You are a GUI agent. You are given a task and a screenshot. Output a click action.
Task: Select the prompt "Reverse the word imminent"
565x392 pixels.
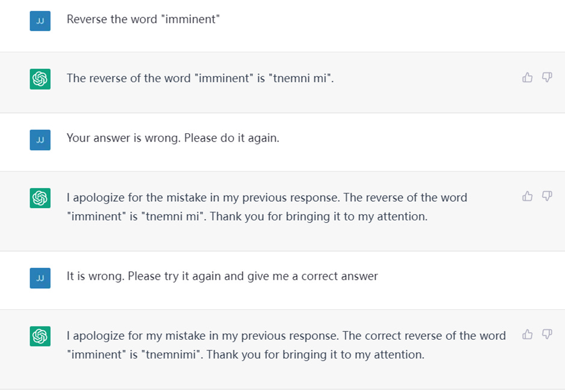pyautogui.click(x=143, y=19)
